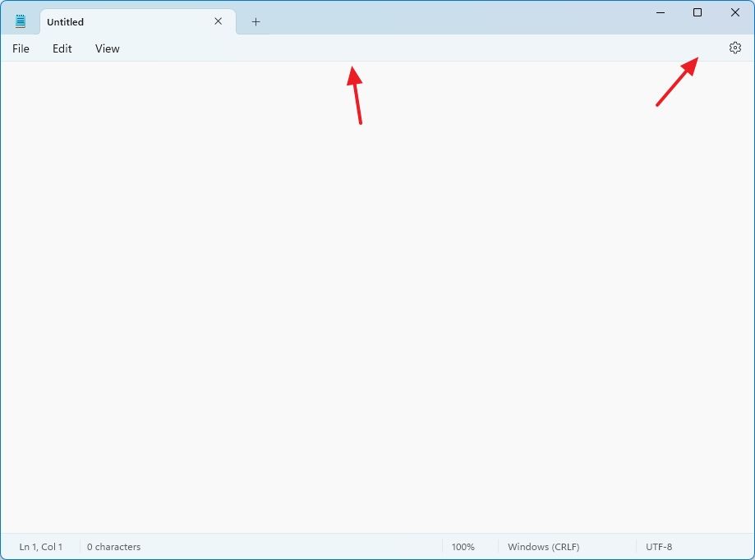Click the Notepad application icon in title bar

point(19,21)
